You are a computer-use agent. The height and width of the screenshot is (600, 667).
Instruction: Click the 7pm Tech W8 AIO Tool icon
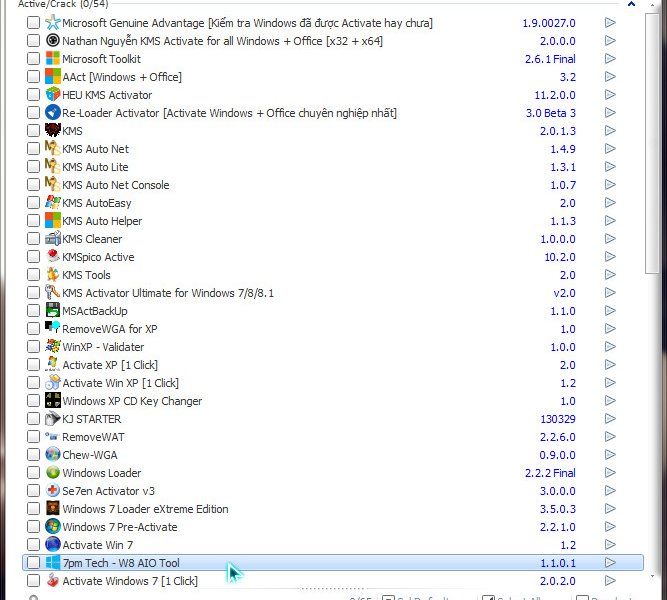tap(53, 563)
